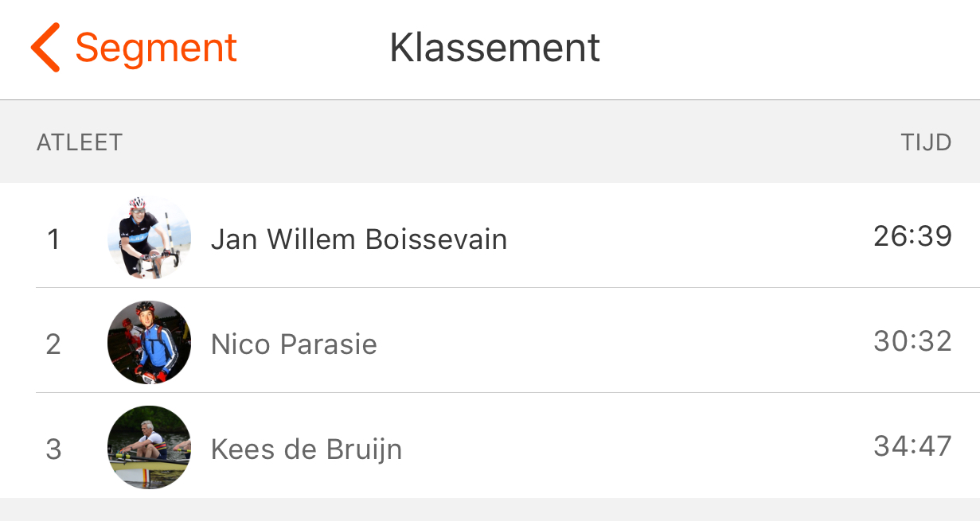Click rank number 3 in the leaderboard
This screenshot has width=980, height=521.
[x=53, y=449]
